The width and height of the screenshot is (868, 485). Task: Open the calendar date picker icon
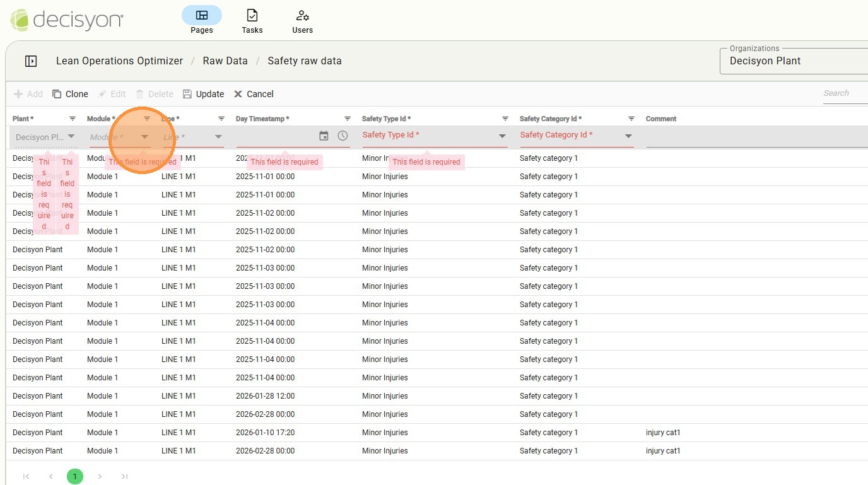324,136
